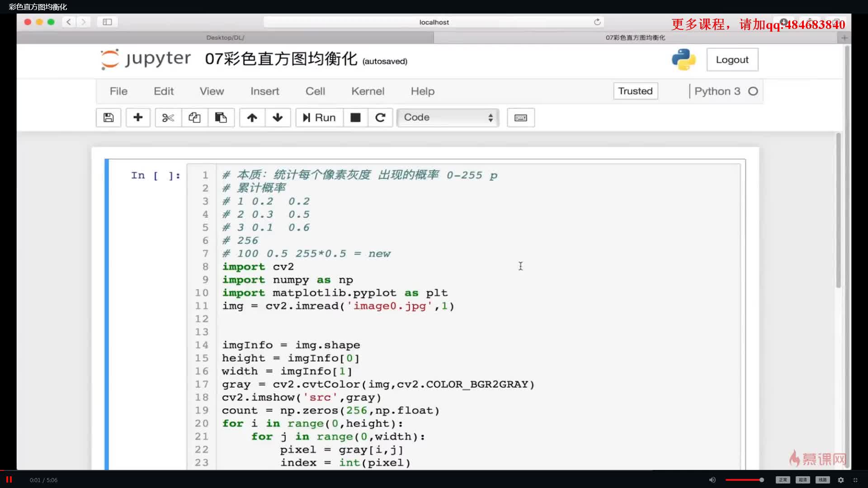Click the Trusted notebook button

635,91
